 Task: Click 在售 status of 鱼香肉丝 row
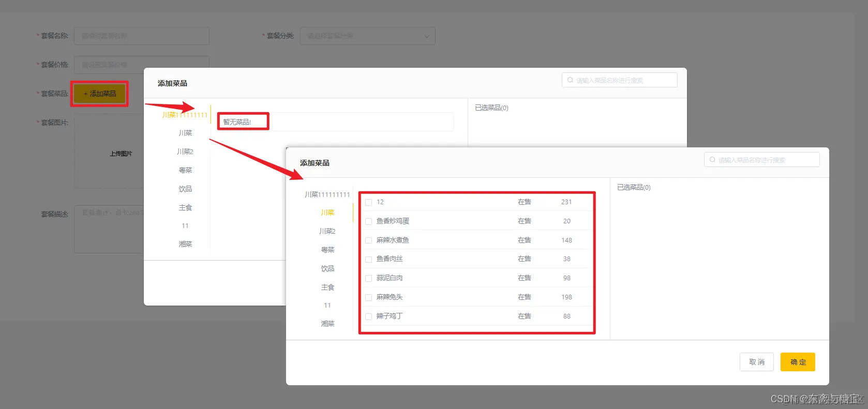pyautogui.click(x=525, y=259)
